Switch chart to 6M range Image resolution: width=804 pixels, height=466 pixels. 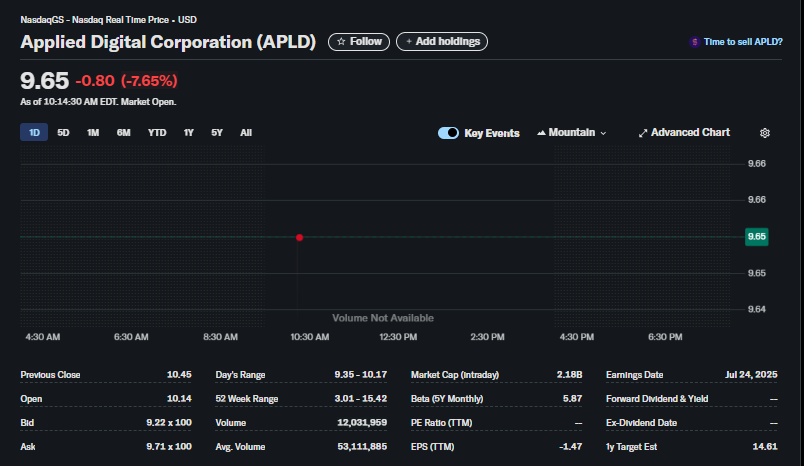click(124, 132)
